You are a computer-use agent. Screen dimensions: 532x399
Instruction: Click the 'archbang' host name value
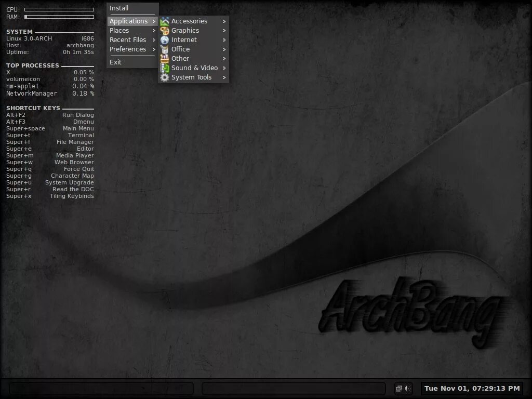coord(80,46)
